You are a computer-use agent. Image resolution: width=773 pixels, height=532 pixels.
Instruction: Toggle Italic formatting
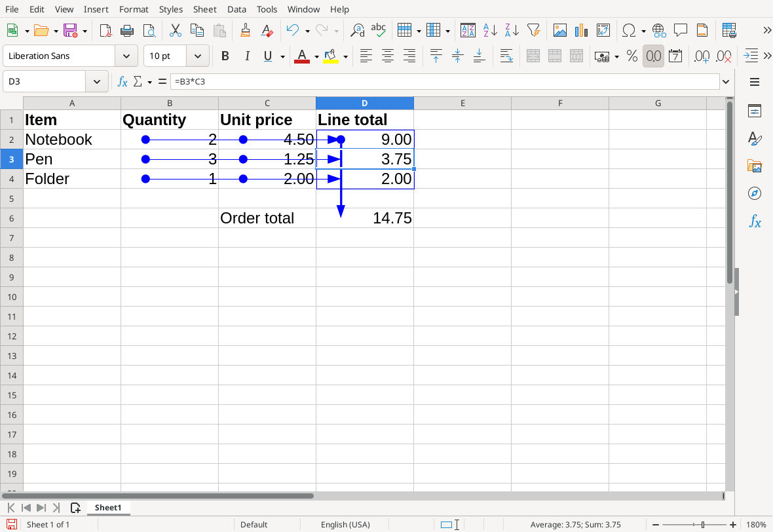pyautogui.click(x=247, y=56)
